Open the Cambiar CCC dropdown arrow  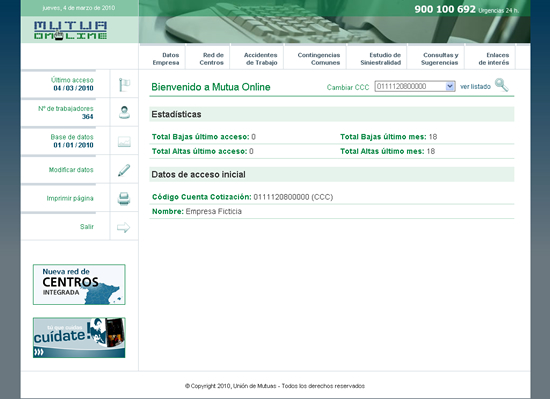450,86
